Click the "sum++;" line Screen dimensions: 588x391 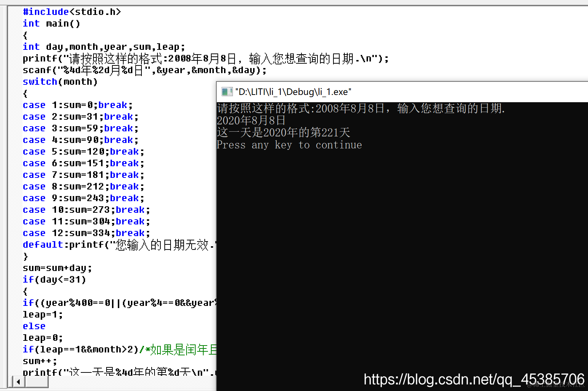(x=40, y=361)
